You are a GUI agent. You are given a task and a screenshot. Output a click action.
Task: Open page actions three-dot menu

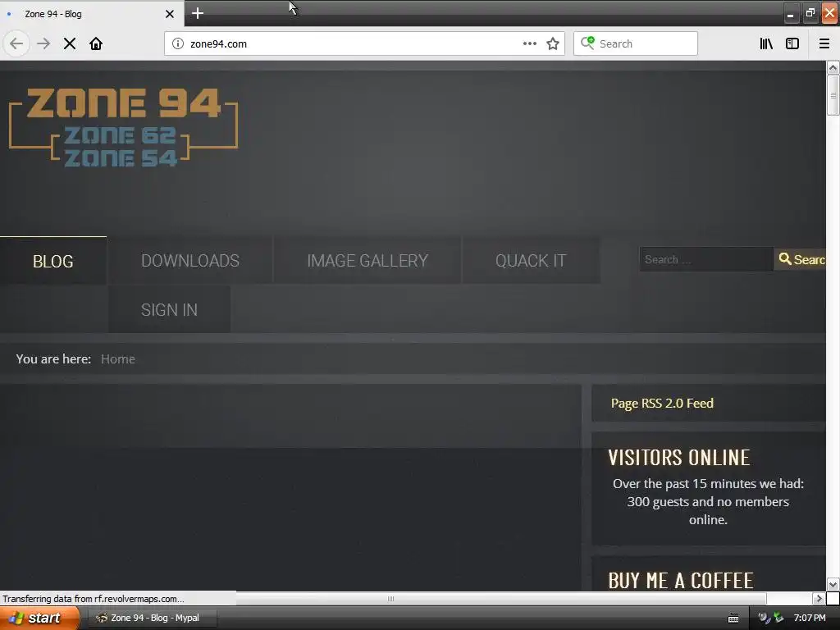click(x=529, y=43)
